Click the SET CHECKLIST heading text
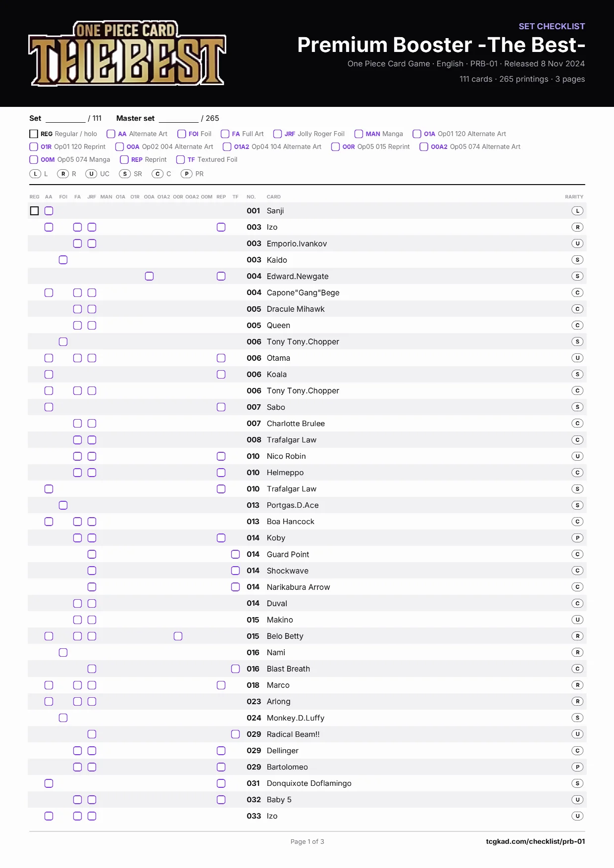This screenshot has height=868, width=614. point(552,26)
